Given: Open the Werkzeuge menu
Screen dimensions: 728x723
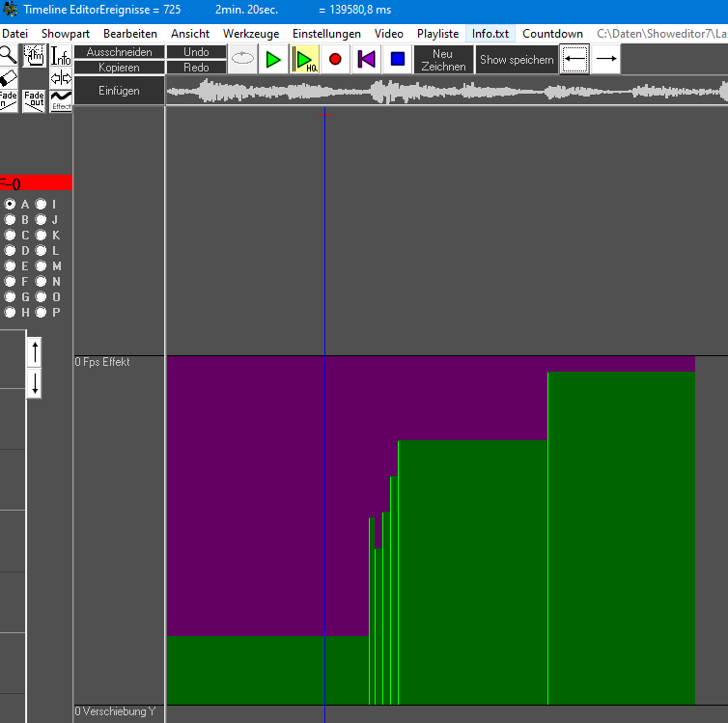Looking at the screenshot, I should pyautogui.click(x=251, y=34).
